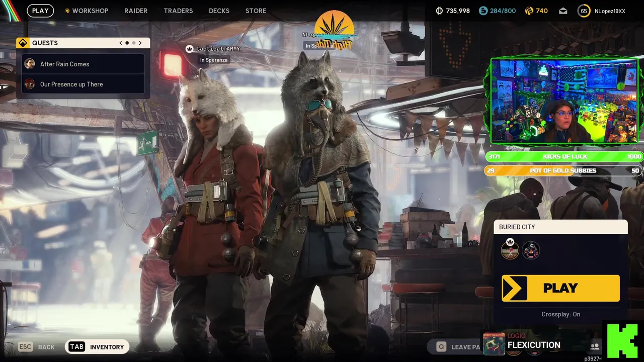
Task: Go to the TRADERS tab
Action: coord(178,11)
